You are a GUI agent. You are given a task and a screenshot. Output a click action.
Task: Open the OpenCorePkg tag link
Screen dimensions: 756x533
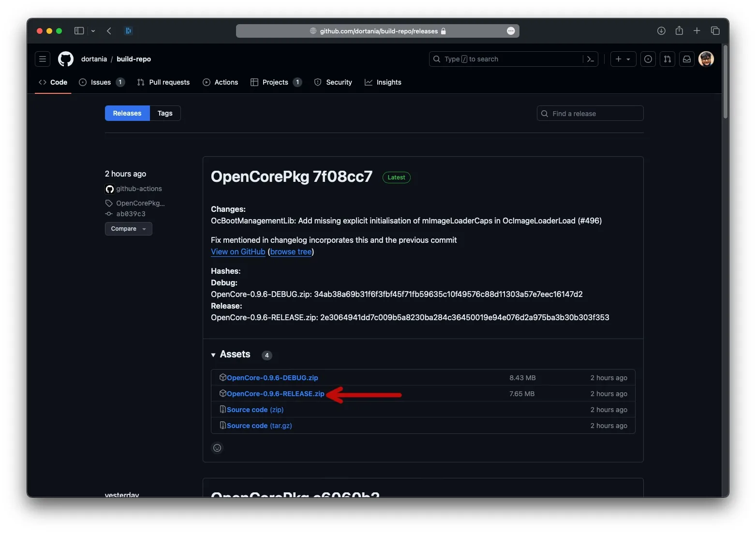tap(140, 203)
